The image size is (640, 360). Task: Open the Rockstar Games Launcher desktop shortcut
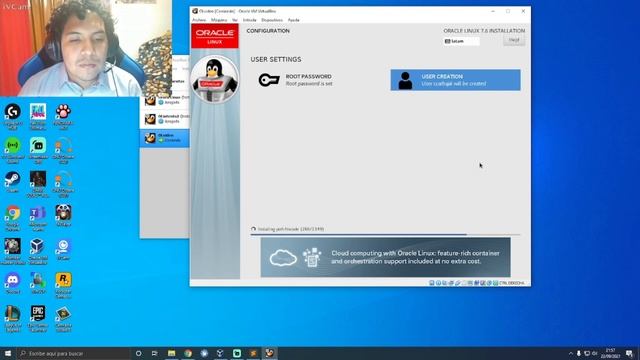(x=63, y=285)
